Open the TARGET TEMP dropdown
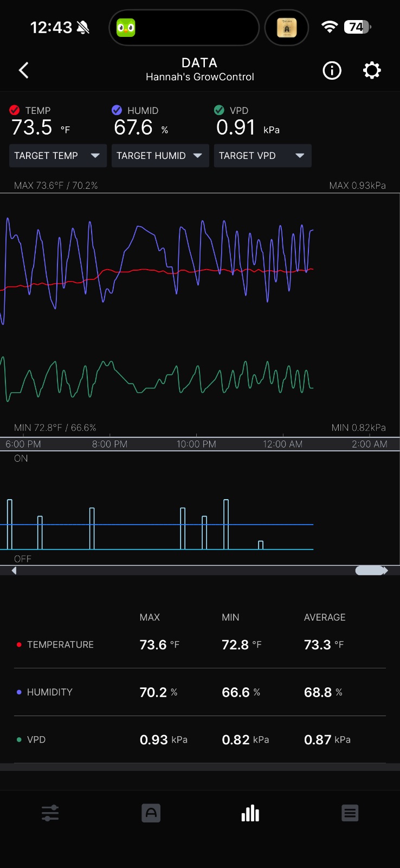Screen dimensions: 400x868 point(57,156)
